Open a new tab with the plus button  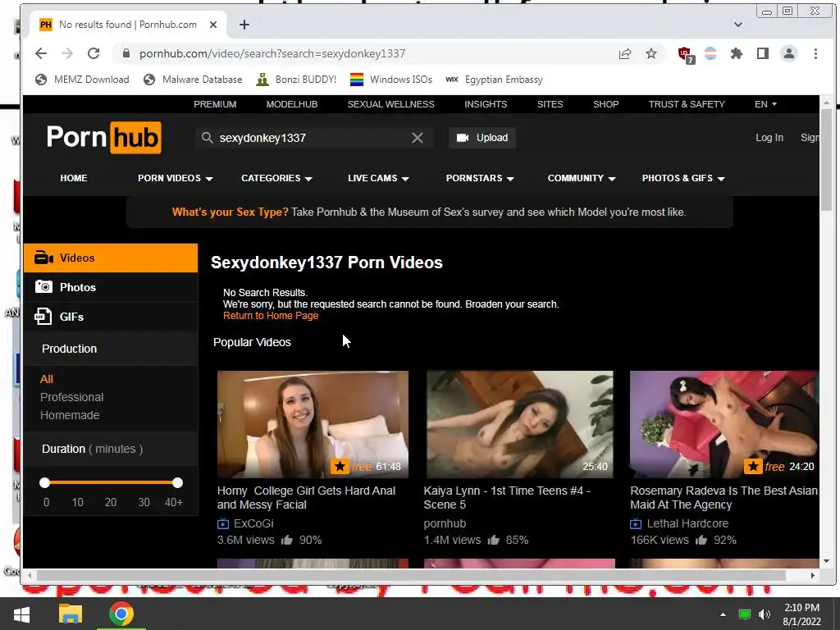click(x=244, y=25)
